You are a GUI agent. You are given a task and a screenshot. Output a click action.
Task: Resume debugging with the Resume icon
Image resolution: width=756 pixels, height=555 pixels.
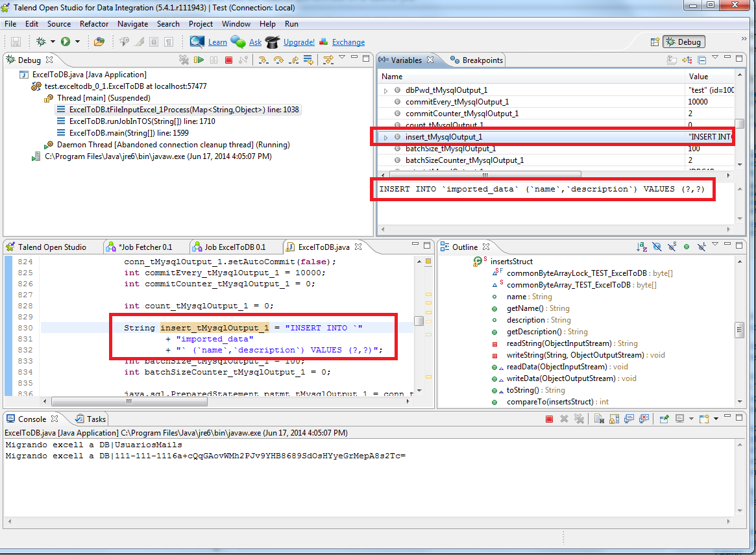point(199,60)
